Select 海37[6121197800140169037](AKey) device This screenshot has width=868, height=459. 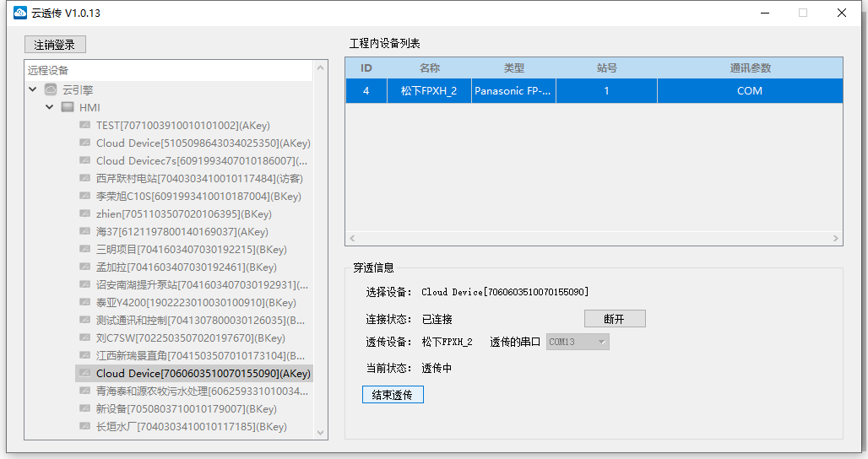pos(182,232)
